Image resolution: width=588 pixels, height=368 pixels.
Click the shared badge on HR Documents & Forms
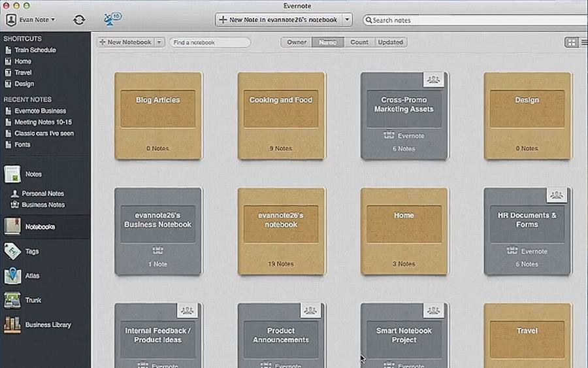click(x=557, y=195)
